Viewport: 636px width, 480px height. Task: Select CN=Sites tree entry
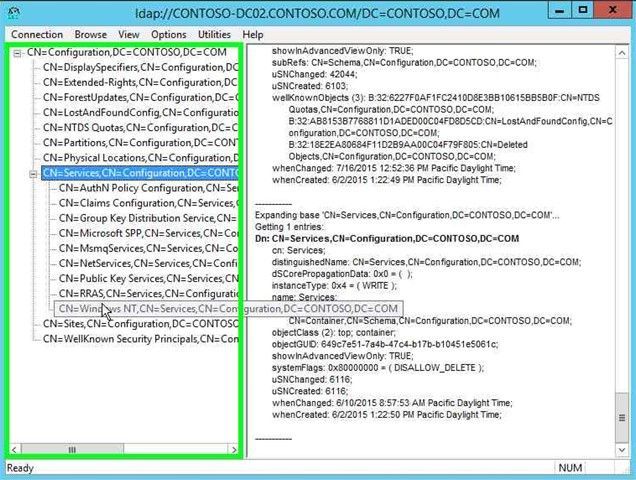[x=140, y=324]
